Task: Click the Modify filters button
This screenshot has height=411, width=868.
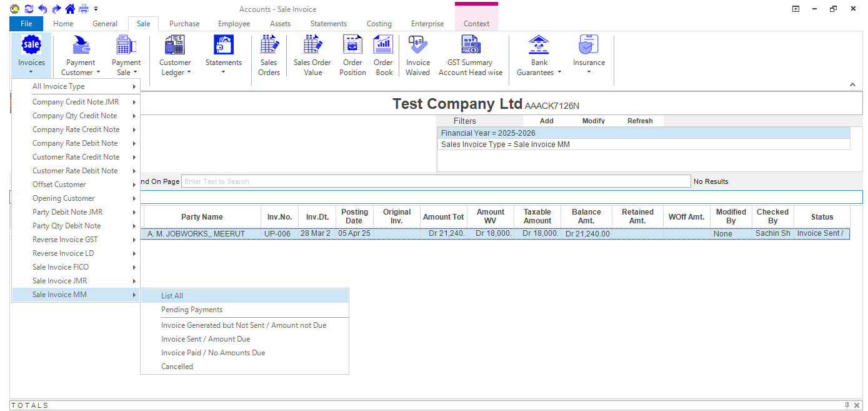Action: click(593, 121)
